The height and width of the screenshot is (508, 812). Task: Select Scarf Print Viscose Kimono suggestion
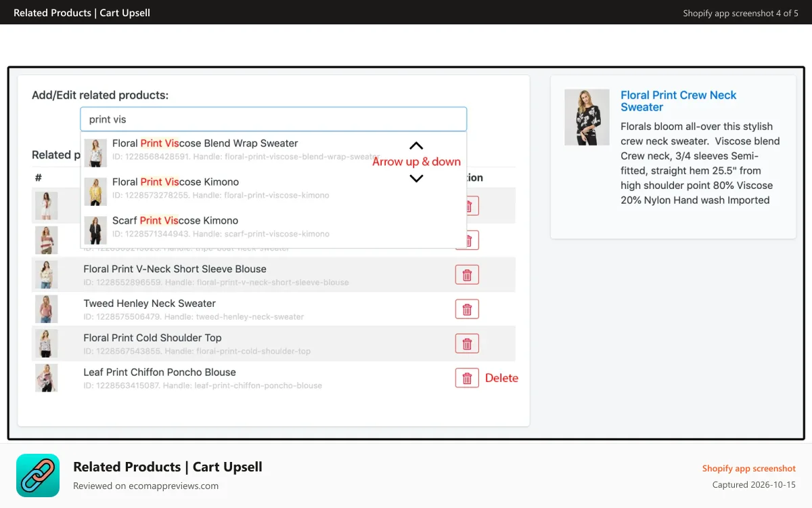(x=273, y=229)
